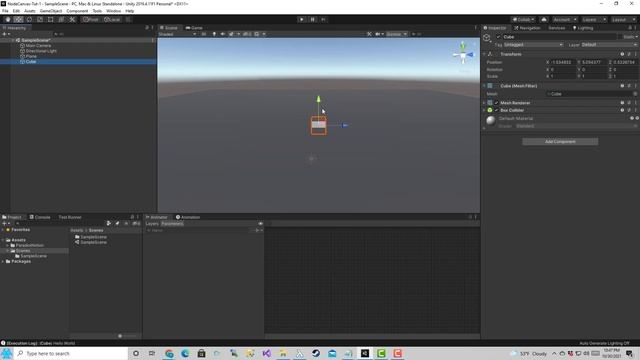Select the Rect tool in toolbar
Viewport: 640px width, 360px height.
pyautogui.click(x=51, y=19)
